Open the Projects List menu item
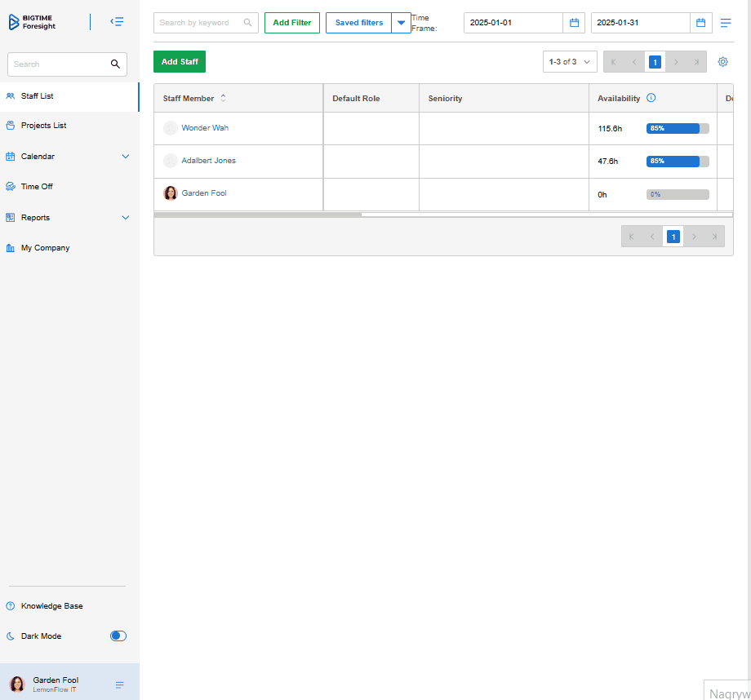The width and height of the screenshot is (751, 700). click(x=69, y=126)
